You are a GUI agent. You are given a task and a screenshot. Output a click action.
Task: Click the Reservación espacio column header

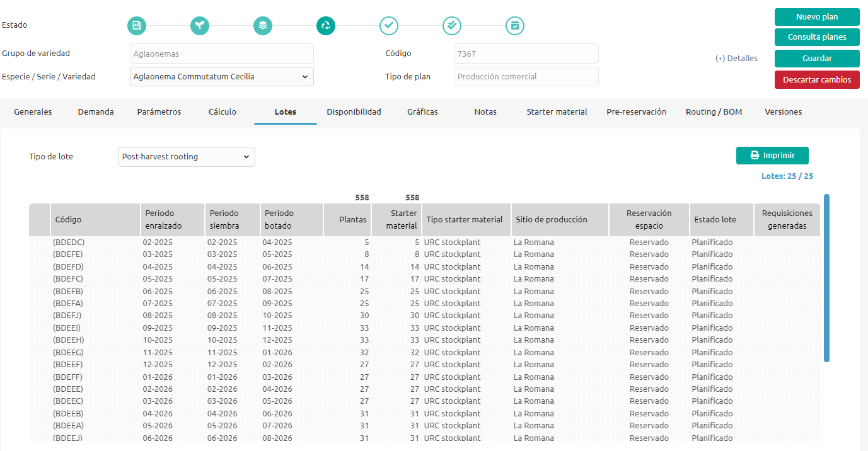[649, 220]
